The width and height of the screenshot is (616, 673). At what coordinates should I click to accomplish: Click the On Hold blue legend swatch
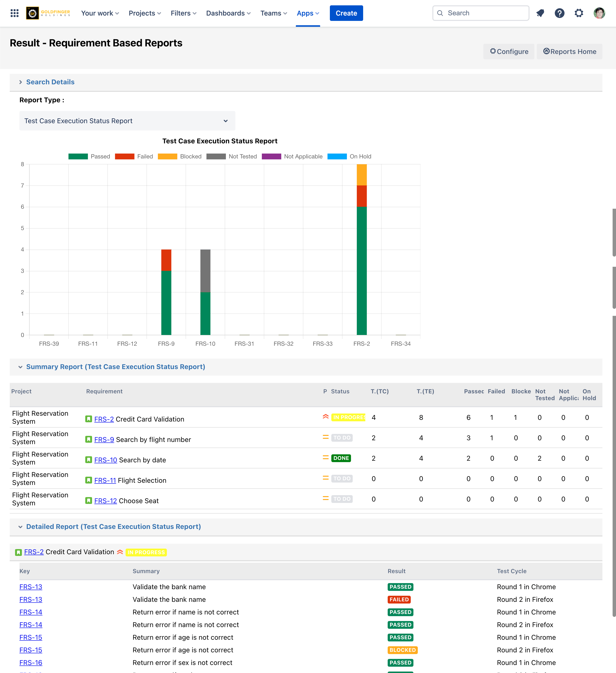point(337,156)
